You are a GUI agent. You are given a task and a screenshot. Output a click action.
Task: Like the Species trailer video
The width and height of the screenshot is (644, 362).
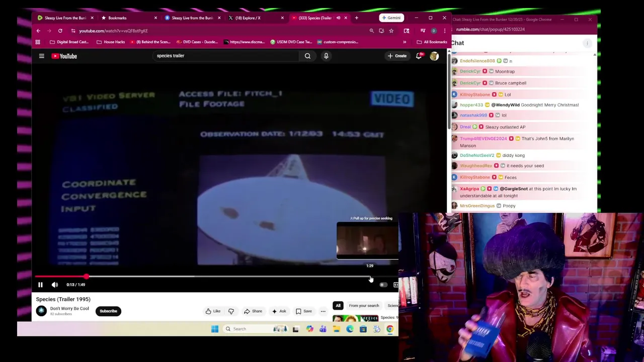[213, 311]
